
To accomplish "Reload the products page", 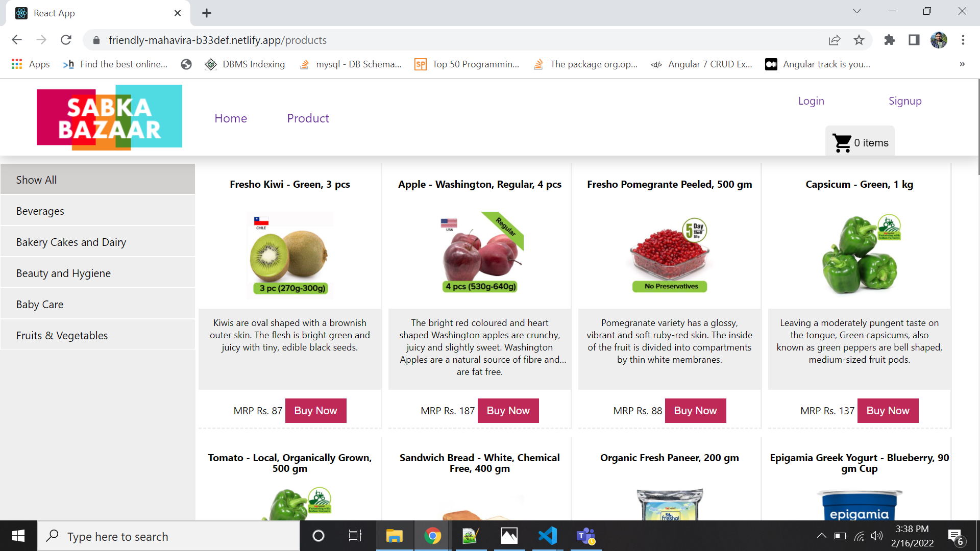I will pos(66,40).
